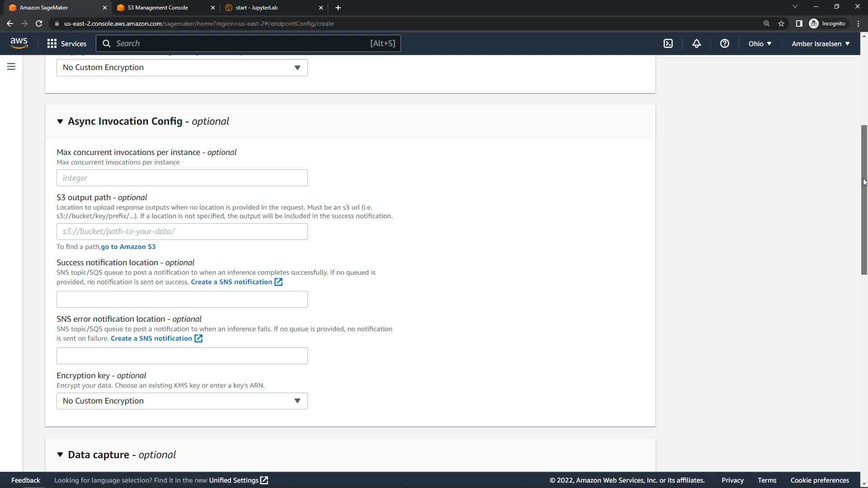Switch to start - JupyterLab tab
The image size is (868, 488).
(256, 8)
